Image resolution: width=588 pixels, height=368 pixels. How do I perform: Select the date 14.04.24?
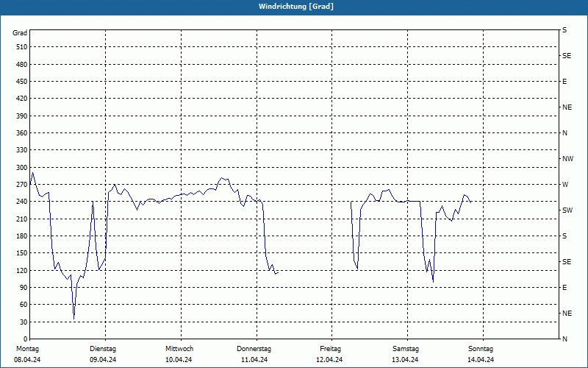pyautogui.click(x=481, y=360)
